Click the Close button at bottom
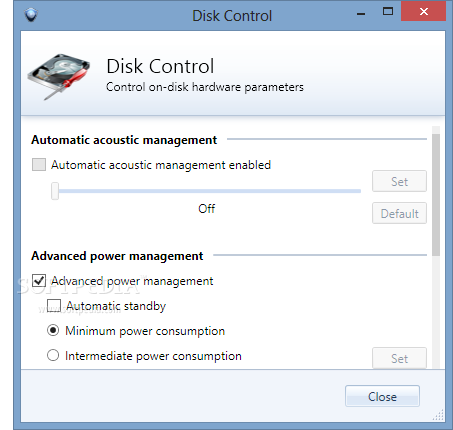 [x=382, y=396]
